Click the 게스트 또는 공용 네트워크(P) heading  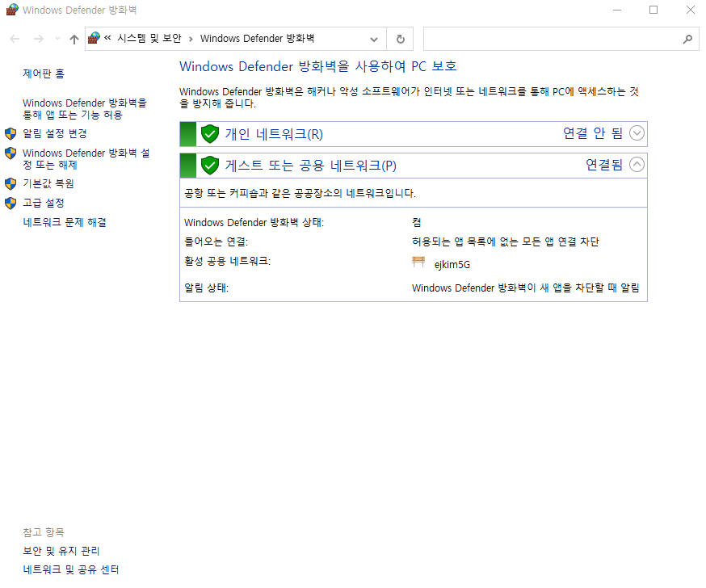click(311, 166)
